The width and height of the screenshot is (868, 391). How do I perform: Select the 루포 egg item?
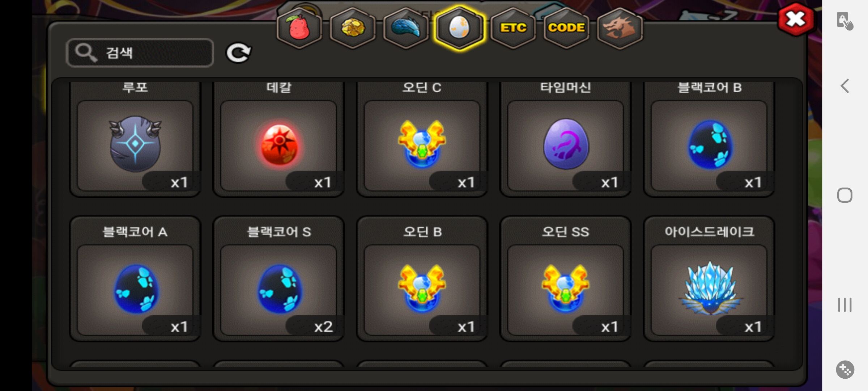(x=135, y=139)
